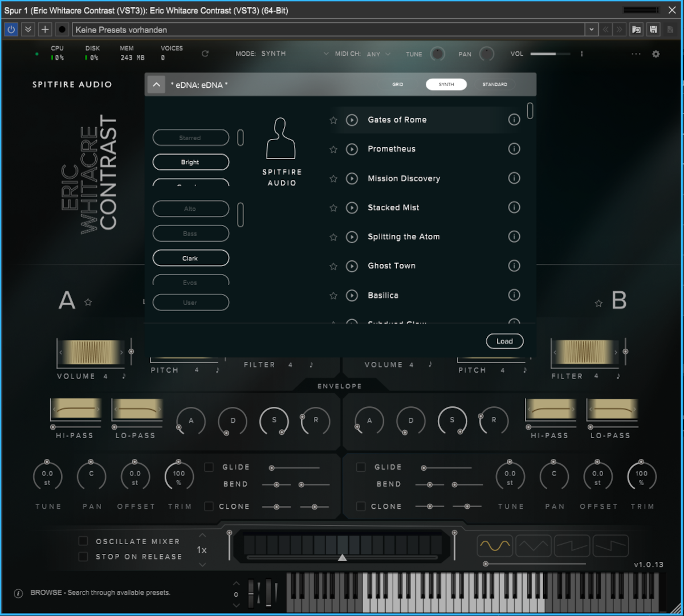
Task: Play preview of Stacked Mist preset
Action: coord(352,208)
